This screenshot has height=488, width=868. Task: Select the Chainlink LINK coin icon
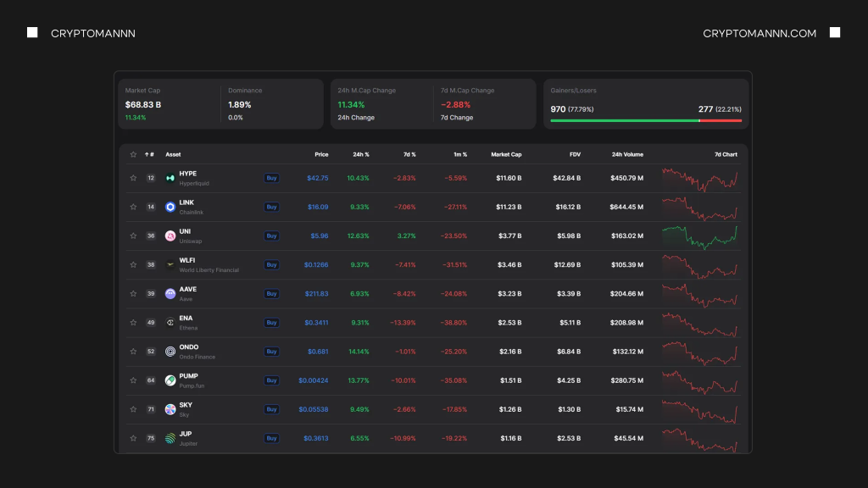[x=169, y=207]
